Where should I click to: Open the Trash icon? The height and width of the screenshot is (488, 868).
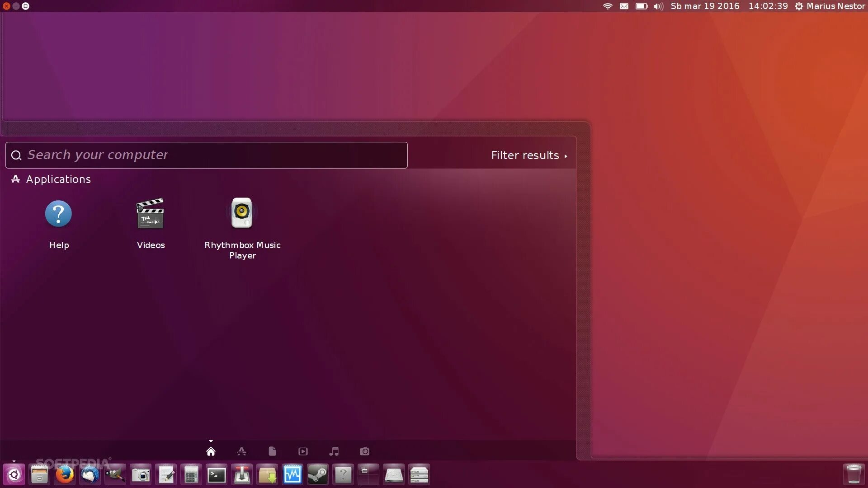[853, 474]
